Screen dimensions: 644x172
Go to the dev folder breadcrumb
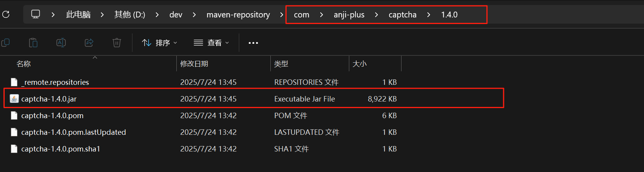(176, 15)
